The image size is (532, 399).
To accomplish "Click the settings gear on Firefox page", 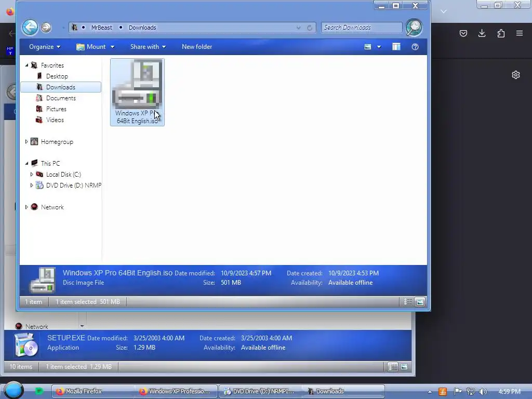I will pyautogui.click(x=516, y=75).
